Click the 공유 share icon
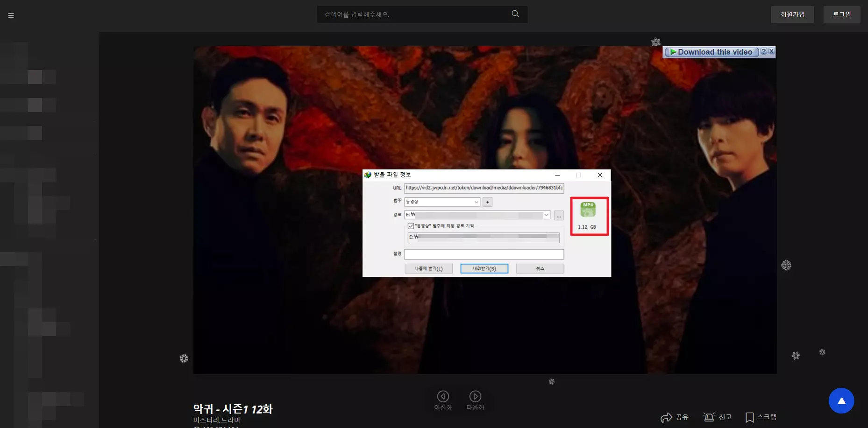The image size is (868, 428). [666, 417]
